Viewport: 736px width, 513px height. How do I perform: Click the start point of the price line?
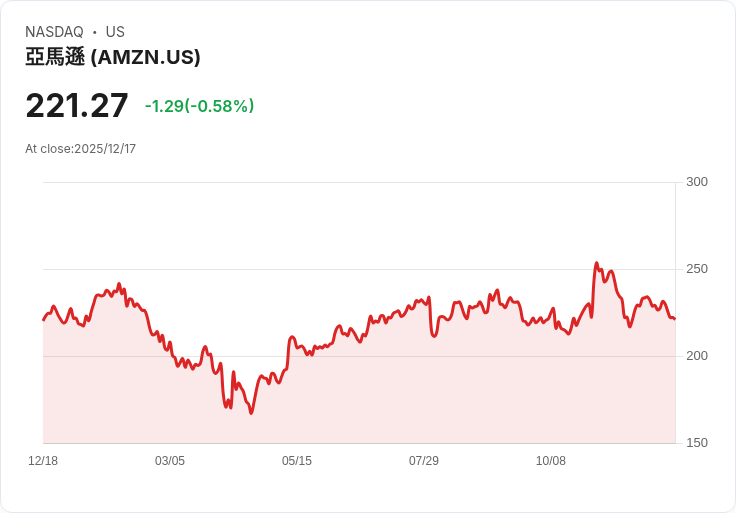tap(44, 320)
